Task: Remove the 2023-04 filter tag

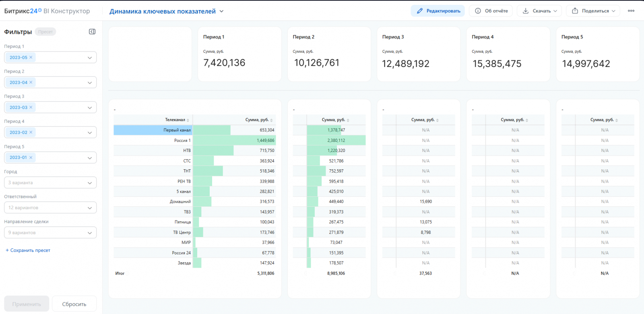Action: [x=31, y=82]
